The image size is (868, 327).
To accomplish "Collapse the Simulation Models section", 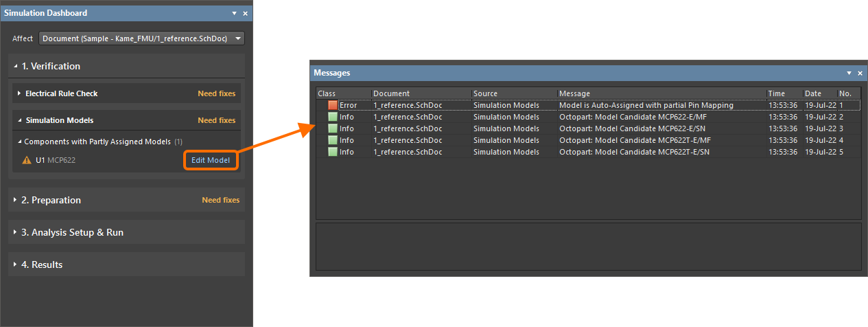I will point(19,120).
